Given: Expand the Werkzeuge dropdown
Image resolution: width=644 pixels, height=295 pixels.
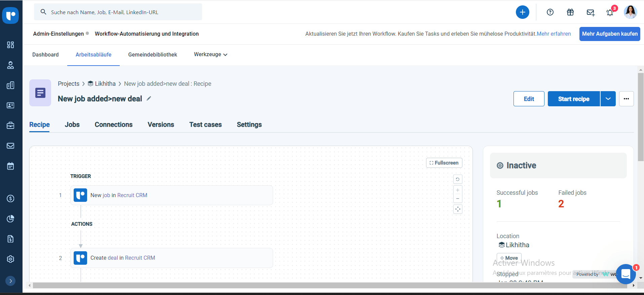Looking at the screenshot, I should coord(211,54).
